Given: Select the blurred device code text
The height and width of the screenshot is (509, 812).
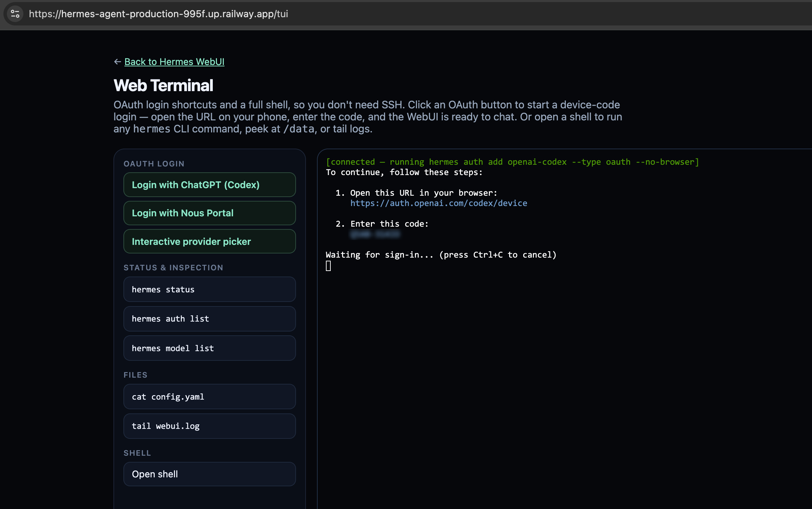Looking at the screenshot, I should pos(375,234).
